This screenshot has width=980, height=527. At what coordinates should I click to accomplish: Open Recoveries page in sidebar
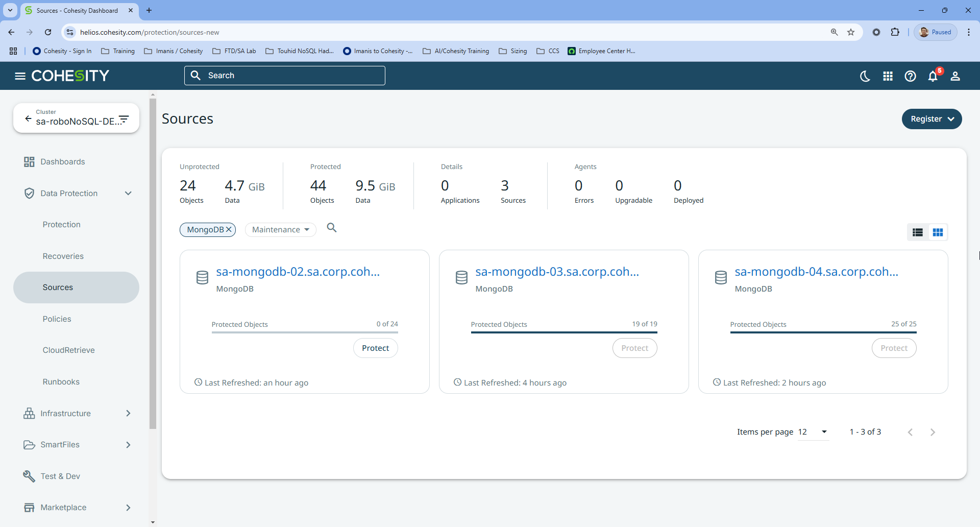[x=63, y=256]
